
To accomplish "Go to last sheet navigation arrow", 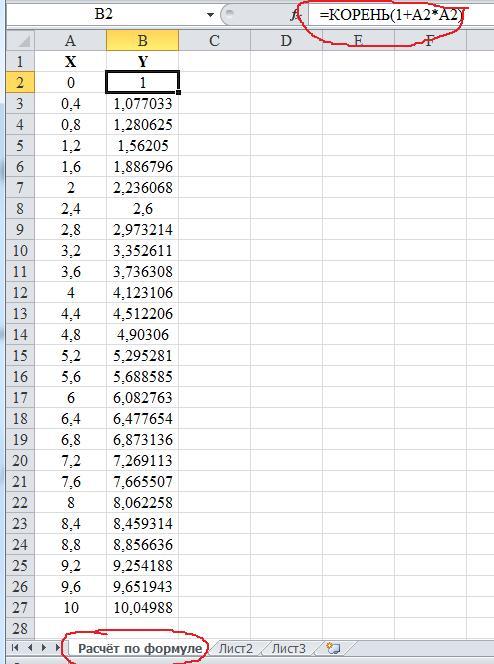I will (58, 647).
